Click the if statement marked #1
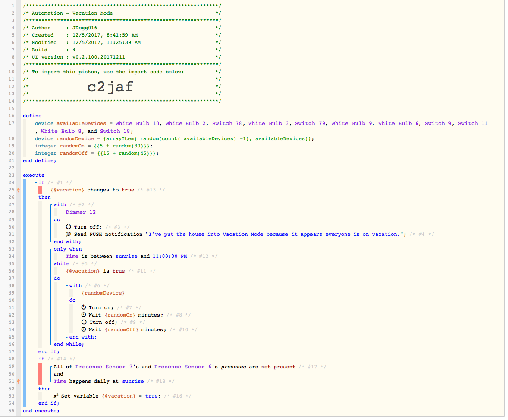 [41, 183]
